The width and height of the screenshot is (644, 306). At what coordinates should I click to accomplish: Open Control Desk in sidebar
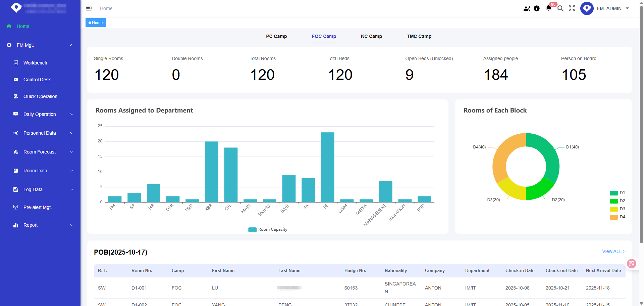pyautogui.click(x=37, y=80)
